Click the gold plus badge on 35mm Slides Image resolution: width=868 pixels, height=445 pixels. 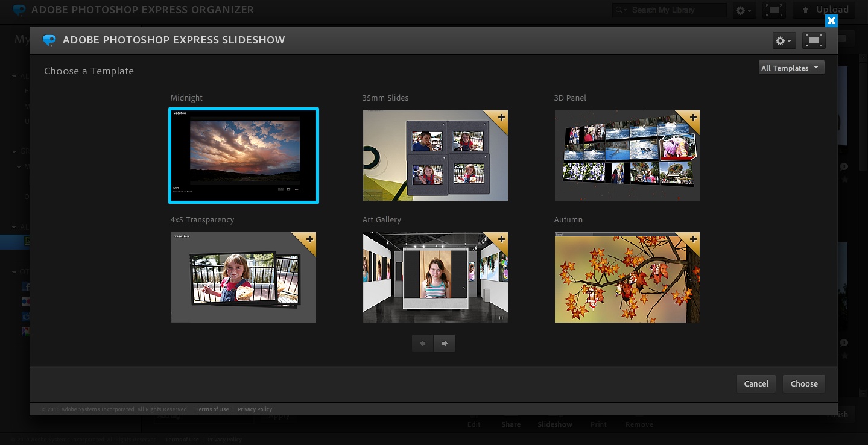(x=501, y=118)
